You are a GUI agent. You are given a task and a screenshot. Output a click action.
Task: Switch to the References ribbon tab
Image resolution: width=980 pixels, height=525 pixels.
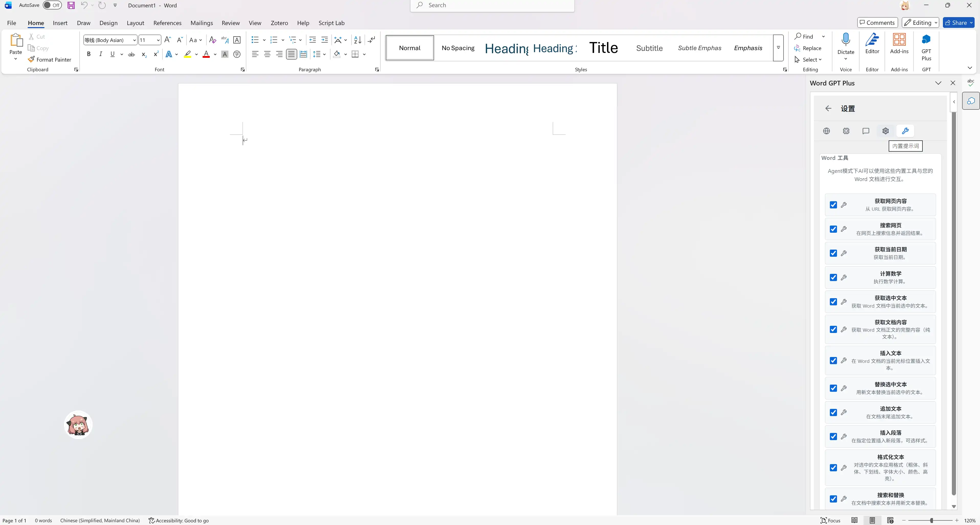167,23
